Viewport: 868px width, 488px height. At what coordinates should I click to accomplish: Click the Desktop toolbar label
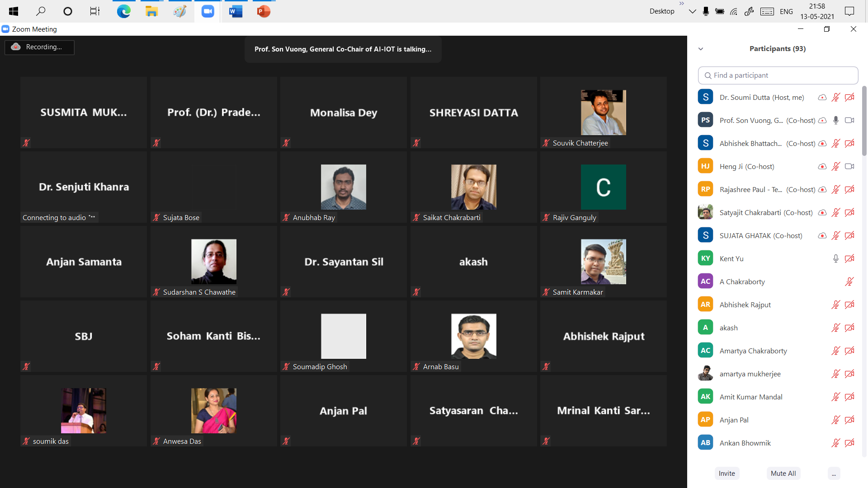(x=662, y=11)
